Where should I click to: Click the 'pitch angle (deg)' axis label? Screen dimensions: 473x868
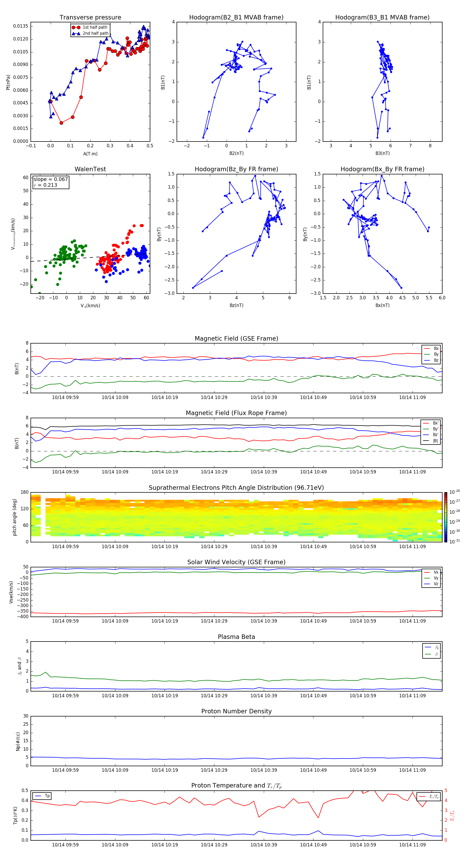pyautogui.click(x=14, y=517)
